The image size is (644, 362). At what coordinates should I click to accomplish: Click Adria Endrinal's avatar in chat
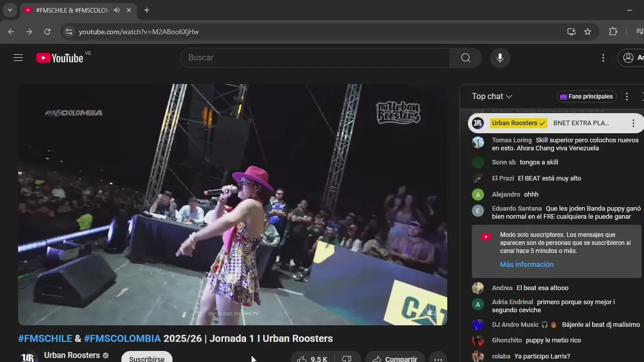[478, 304]
